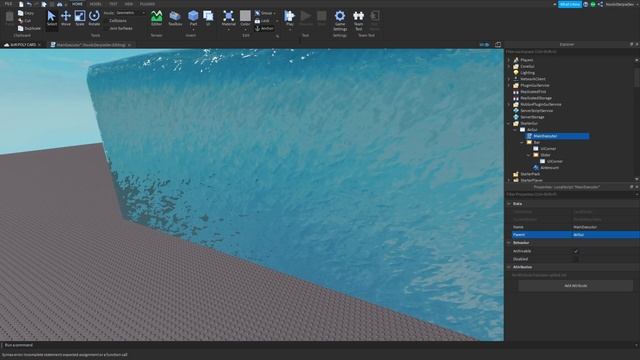Select ServerStorage in Explorer

tap(532, 117)
